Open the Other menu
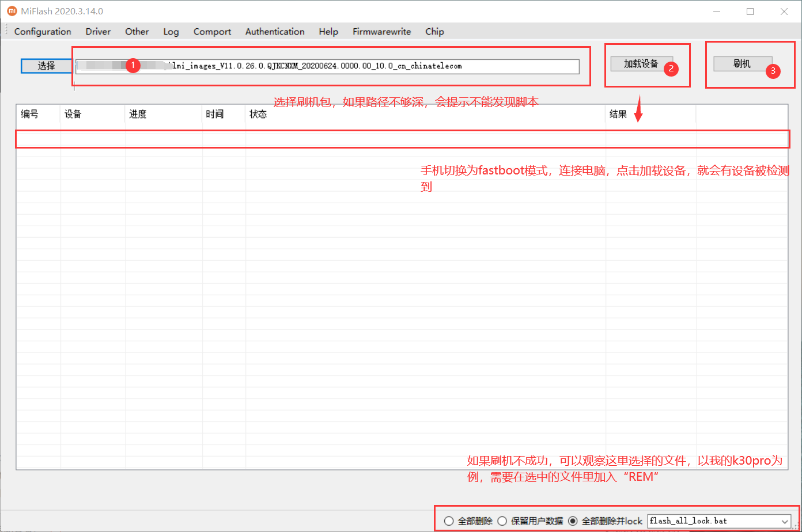Screen dimensions: 802x532 [137, 32]
